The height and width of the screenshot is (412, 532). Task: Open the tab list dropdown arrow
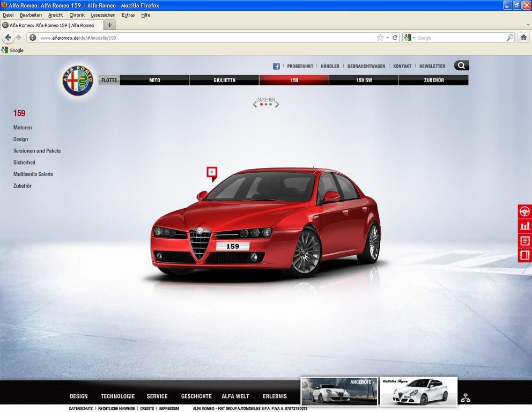528,25
